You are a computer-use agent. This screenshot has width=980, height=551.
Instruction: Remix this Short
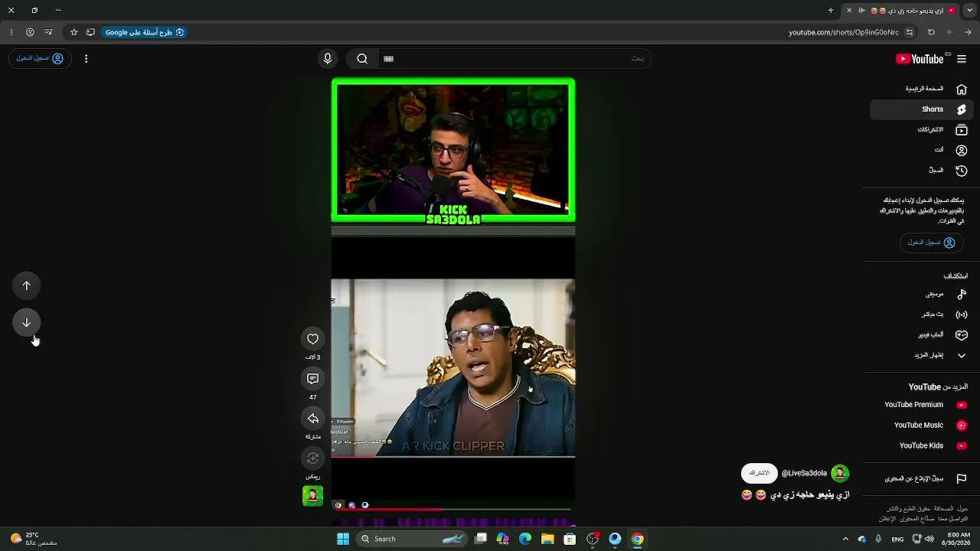click(x=313, y=458)
